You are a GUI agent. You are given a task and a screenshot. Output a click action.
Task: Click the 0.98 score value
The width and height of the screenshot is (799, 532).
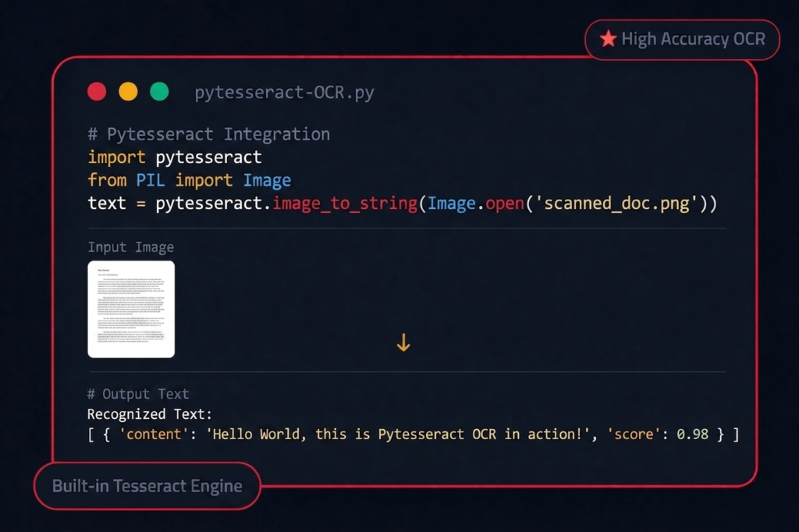coord(693,434)
